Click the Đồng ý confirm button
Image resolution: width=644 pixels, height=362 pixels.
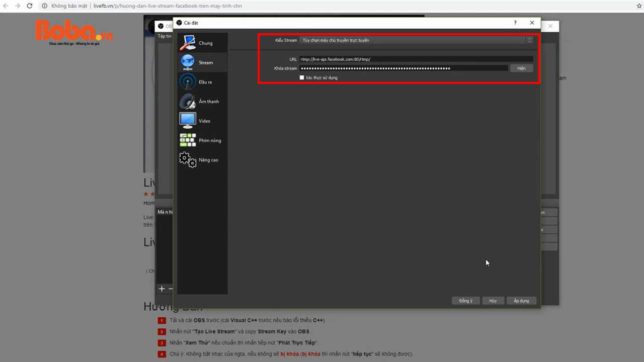[465, 301]
